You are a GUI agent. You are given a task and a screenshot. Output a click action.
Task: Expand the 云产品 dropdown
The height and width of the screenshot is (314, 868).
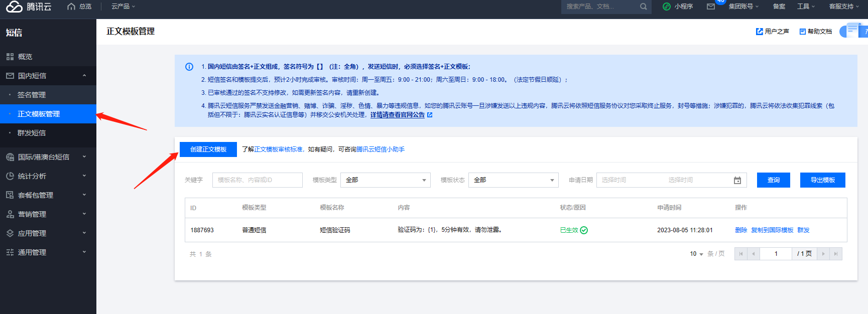tap(123, 7)
